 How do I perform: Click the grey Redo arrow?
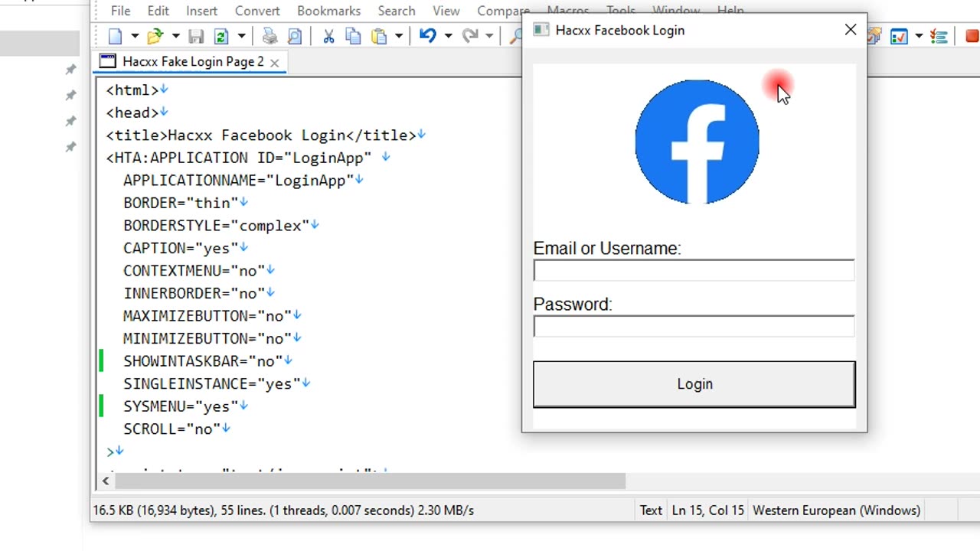[470, 35]
